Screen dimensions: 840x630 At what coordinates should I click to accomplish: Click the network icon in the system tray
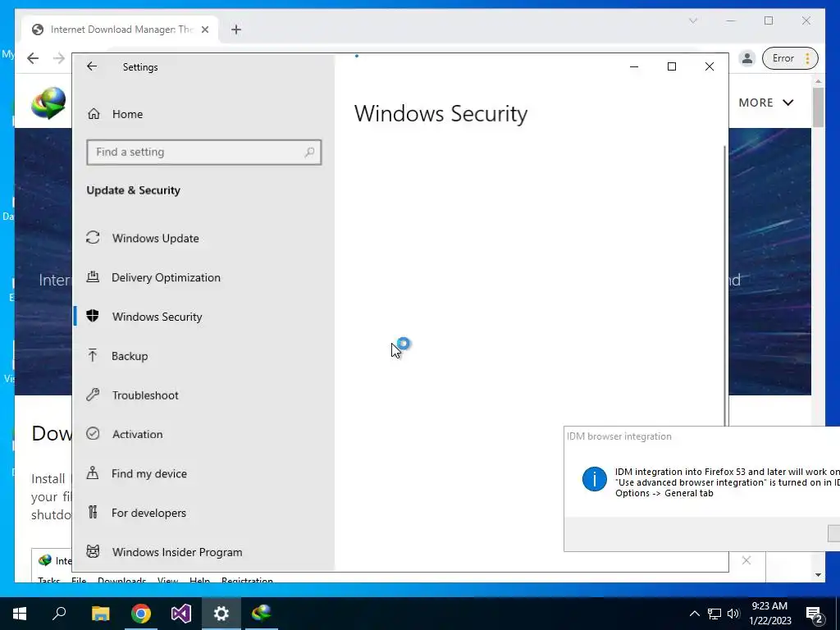click(714, 614)
